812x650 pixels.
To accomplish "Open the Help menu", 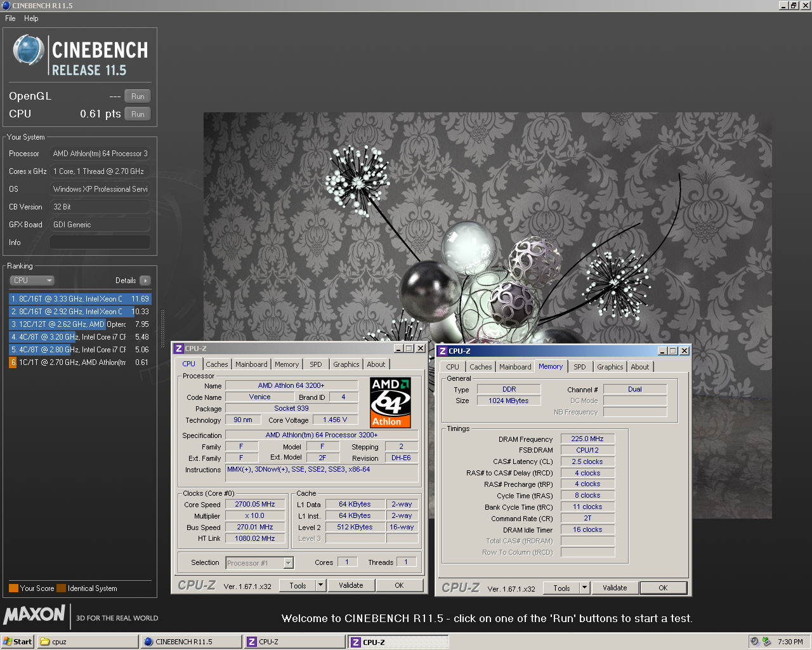I will coord(31,18).
